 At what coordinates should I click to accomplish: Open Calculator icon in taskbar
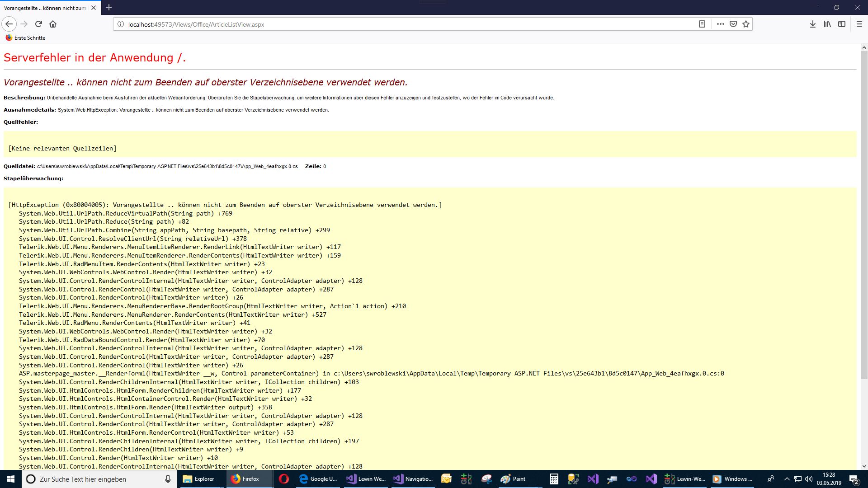554,479
